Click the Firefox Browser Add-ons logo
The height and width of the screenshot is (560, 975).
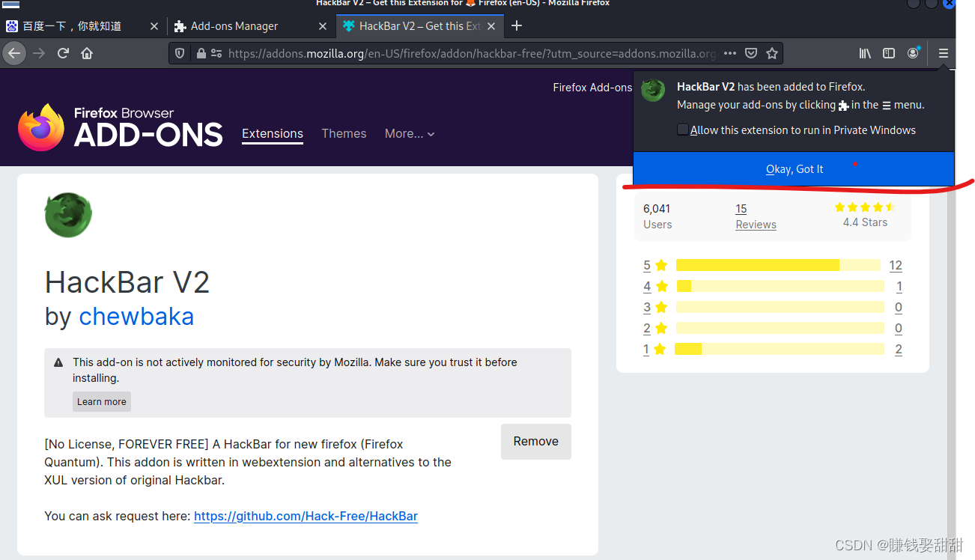121,127
